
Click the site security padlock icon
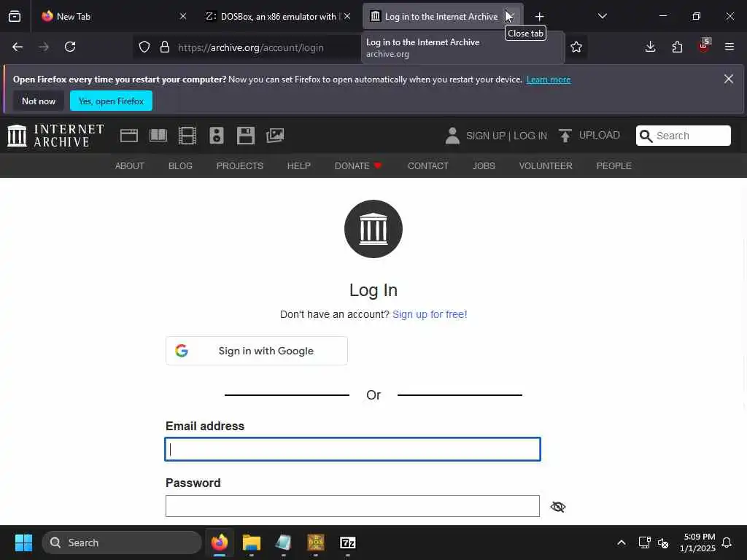click(x=165, y=47)
